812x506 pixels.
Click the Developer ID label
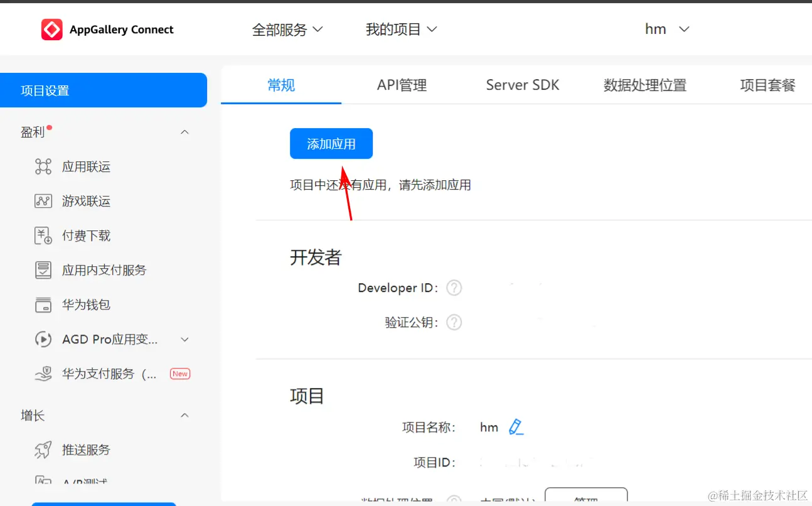pyautogui.click(x=398, y=288)
